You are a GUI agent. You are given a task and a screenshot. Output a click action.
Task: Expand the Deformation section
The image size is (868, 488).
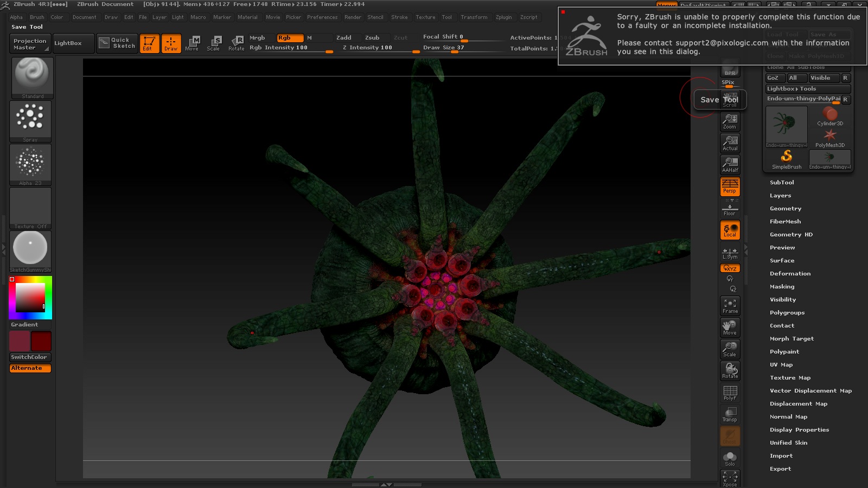click(x=790, y=274)
